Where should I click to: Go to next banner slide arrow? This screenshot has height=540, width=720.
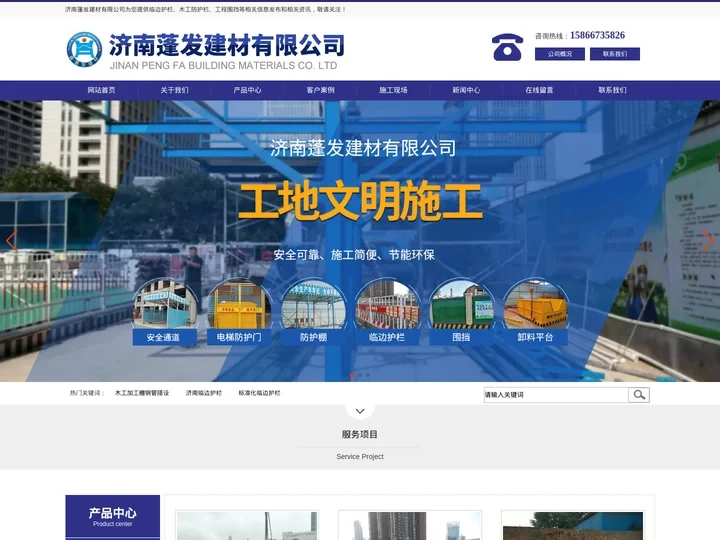[x=708, y=241]
